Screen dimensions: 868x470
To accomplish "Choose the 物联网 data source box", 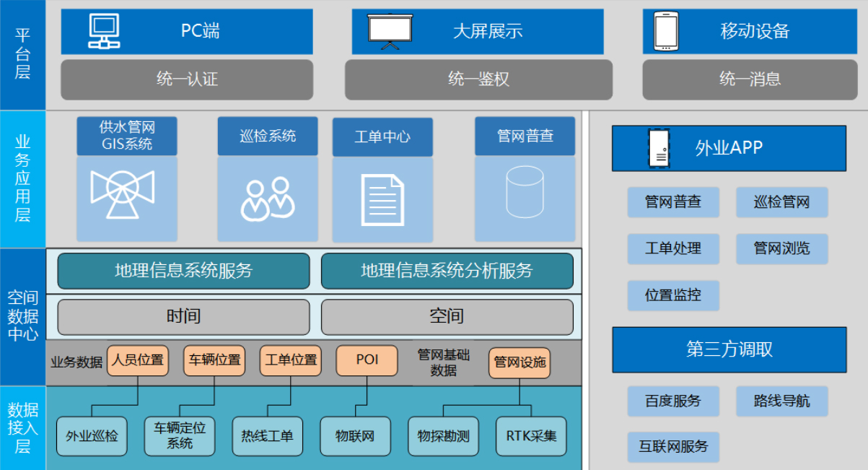I will (x=355, y=436).
